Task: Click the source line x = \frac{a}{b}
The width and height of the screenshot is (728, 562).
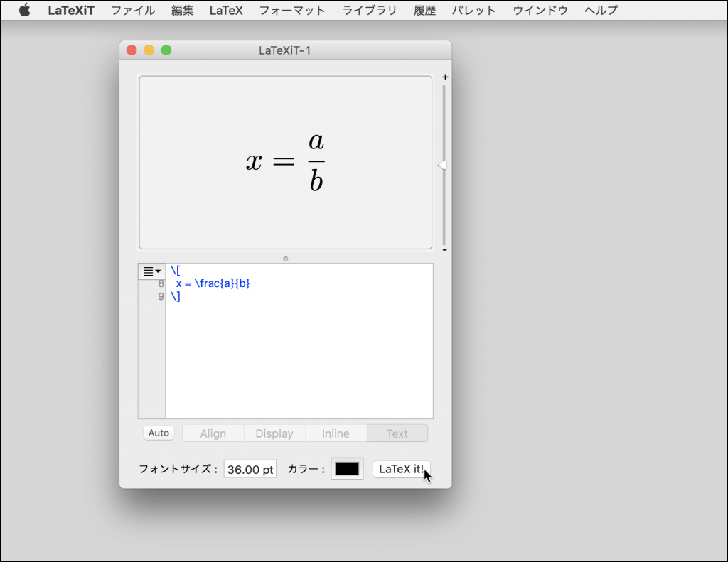Action: pyautogui.click(x=213, y=283)
